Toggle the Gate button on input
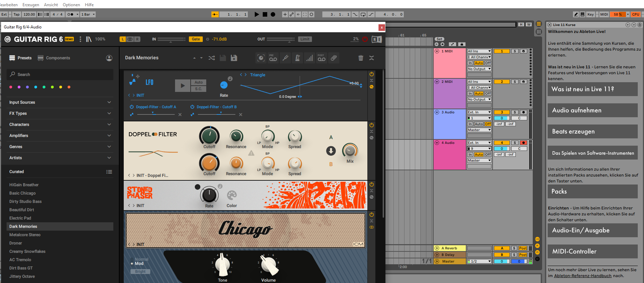This screenshot has height=283, width=644. point(196,39)
